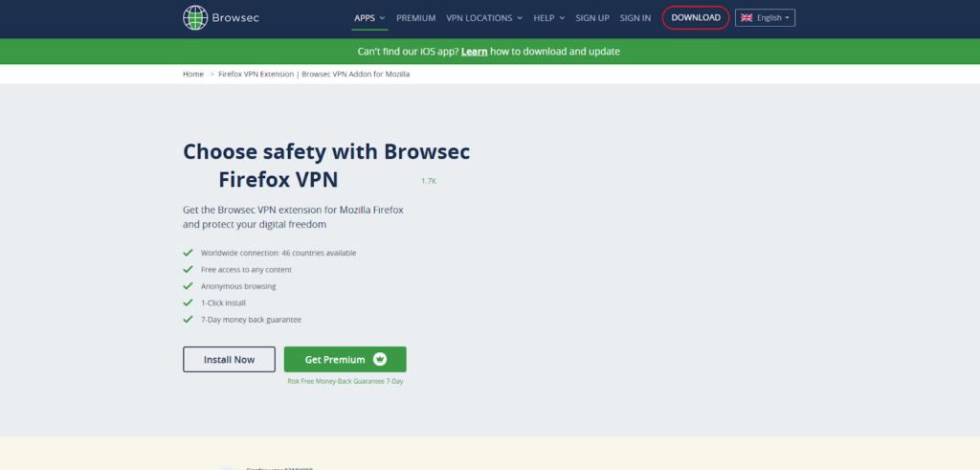980x470 pixels.
Task: Open the English language selector
Action: click(x=765, y=17)
